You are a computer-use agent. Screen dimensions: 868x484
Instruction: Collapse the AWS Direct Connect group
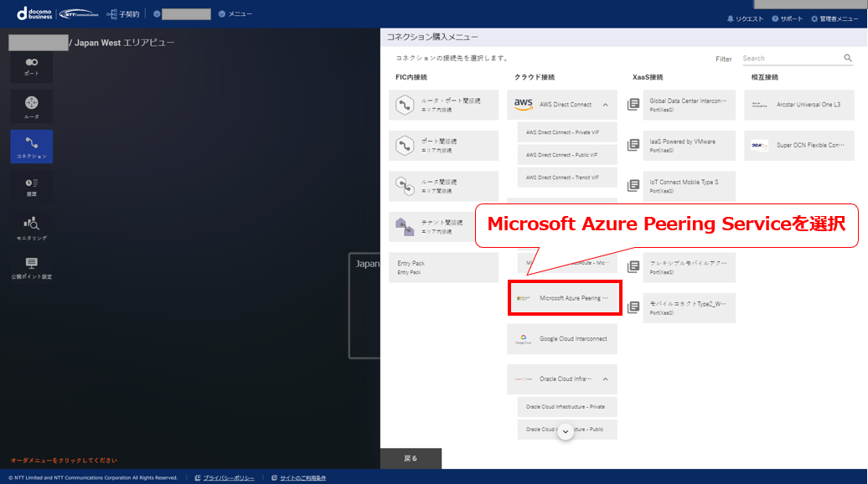[606, 105]
